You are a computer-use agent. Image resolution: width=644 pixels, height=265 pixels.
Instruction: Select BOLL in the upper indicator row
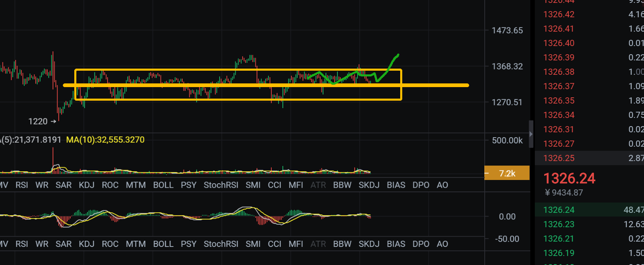pyautogui.click(x=163, y=185)
